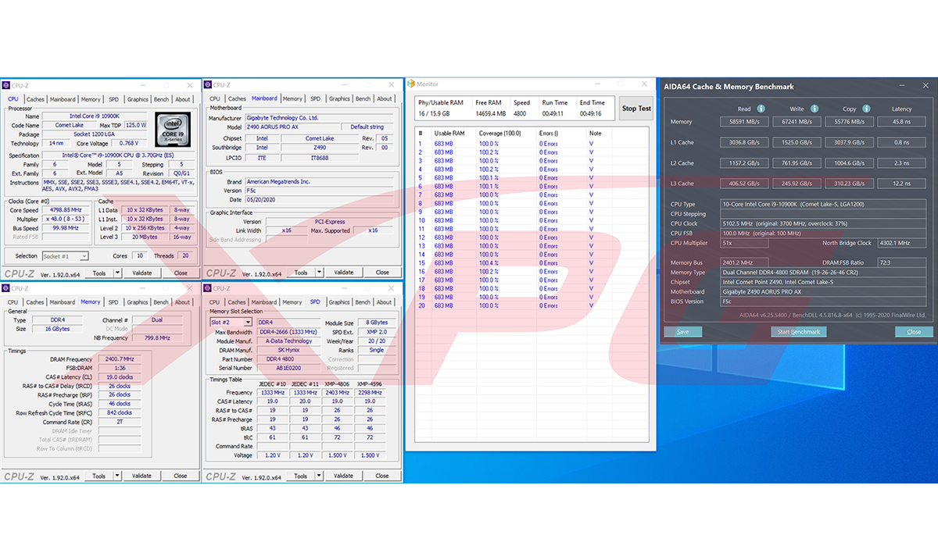Expand the Tools arrow in the SPD window
The height and width of the screenshot is (560, 938).
[x=320, y=476]
